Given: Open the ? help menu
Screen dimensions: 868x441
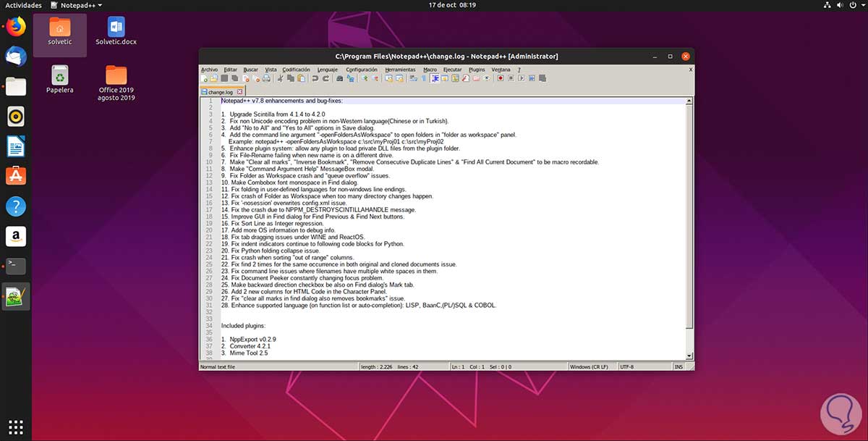Looking at the screenshot, I should pyautogui.click(x=519, y=70).
